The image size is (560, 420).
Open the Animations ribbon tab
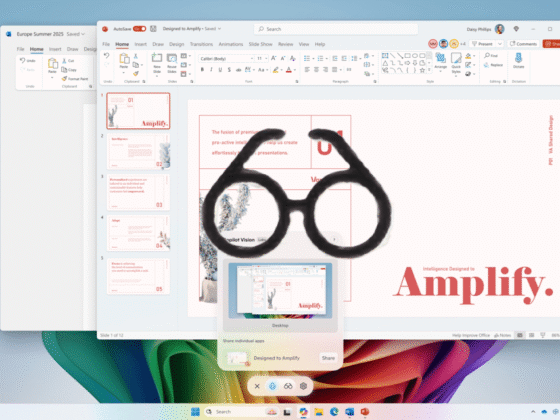click(x=231, y=44)
